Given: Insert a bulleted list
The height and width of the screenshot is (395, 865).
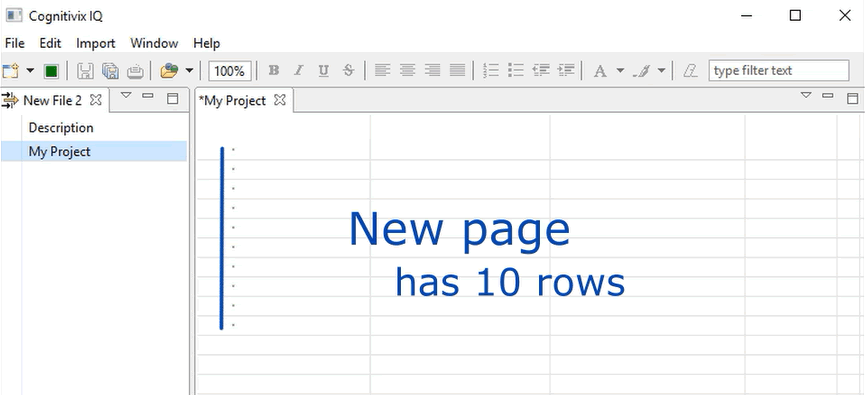Looking at the screenshot, I should 515,71.
